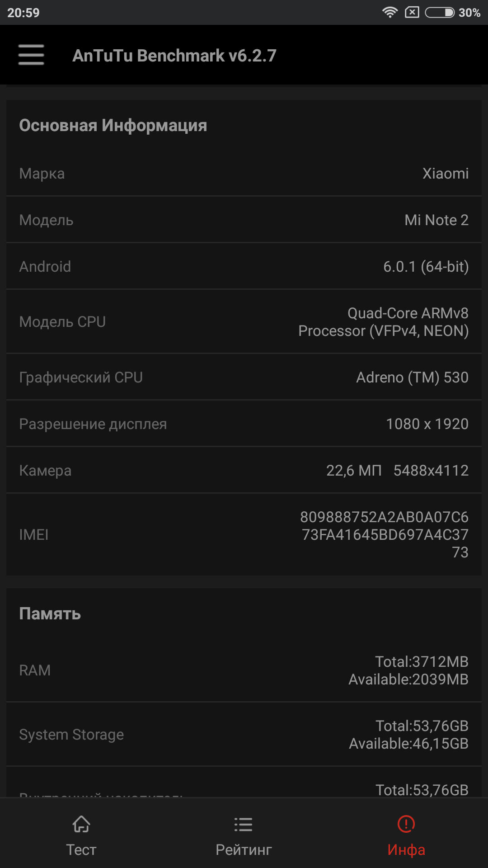Image resolution: width=488 pixels, height=868 pixels.
Task: Select the Модель Mi Note 2 row
Action: (x=244, y=220)
